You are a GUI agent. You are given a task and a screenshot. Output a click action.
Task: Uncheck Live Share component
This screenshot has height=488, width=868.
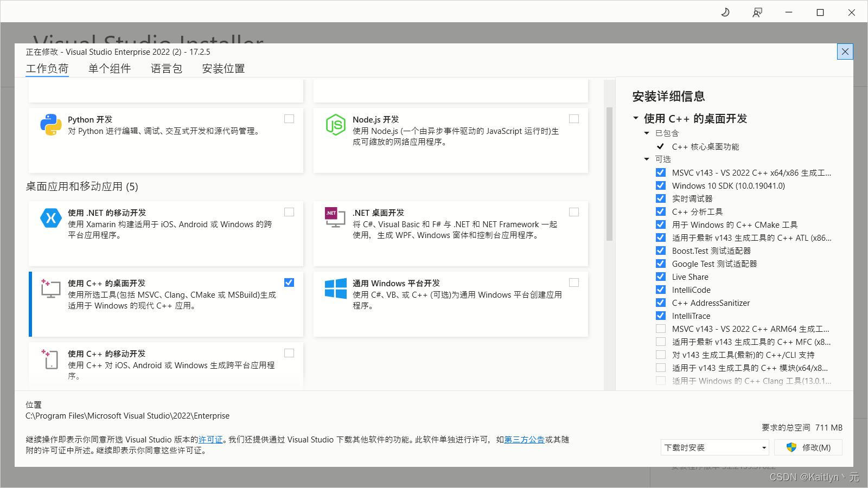coord(660,277)
